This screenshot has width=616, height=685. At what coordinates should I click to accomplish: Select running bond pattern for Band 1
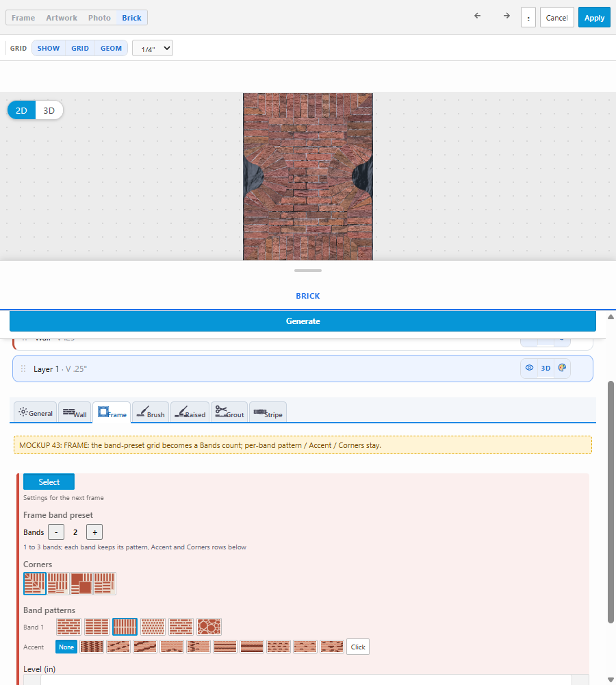[x=68, y=627]
